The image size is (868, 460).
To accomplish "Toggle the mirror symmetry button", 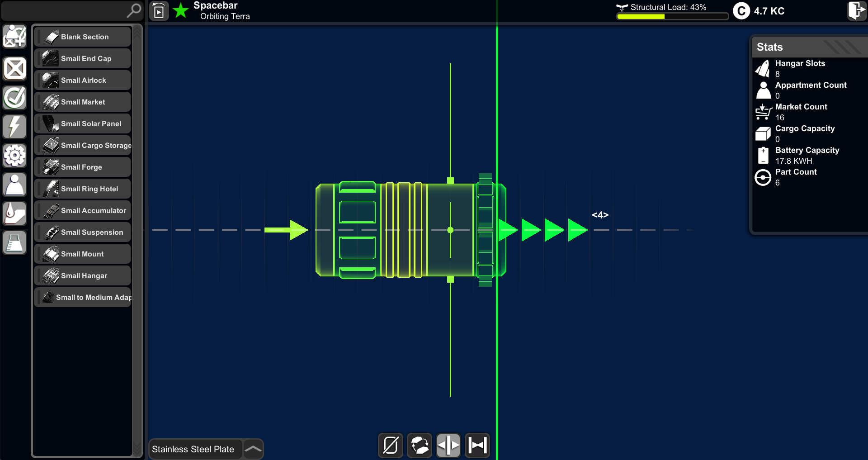I will (448, 446).
